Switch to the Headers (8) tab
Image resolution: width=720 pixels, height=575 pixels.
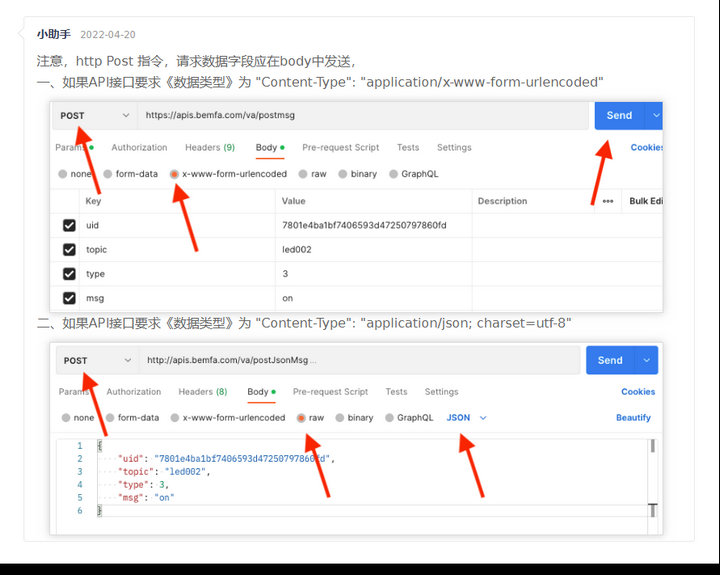coord(202,392)
